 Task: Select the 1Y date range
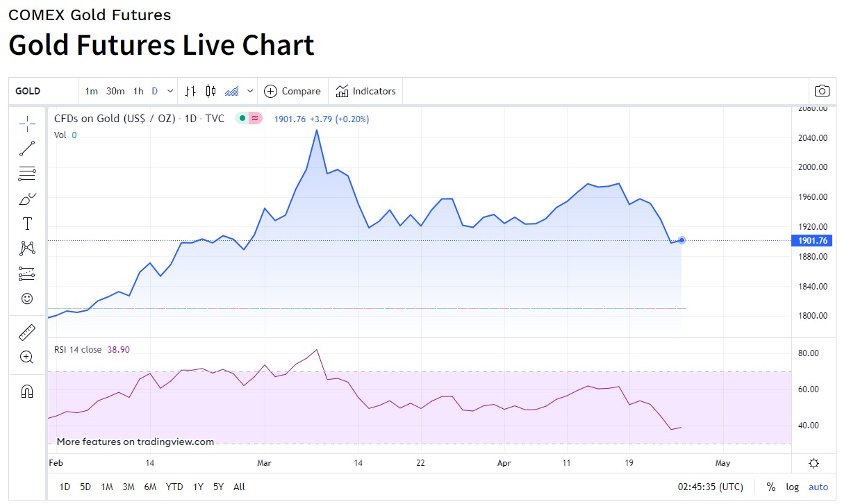[x=198, y=487]
